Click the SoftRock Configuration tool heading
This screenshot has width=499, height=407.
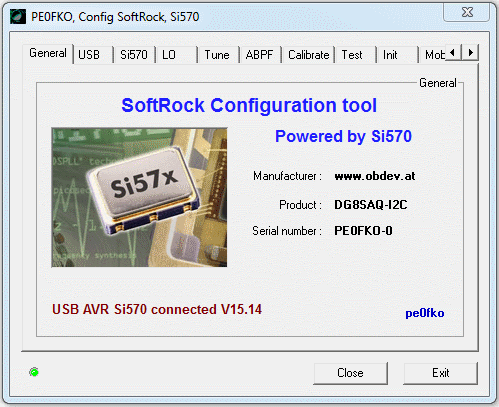tap(249, 105)
